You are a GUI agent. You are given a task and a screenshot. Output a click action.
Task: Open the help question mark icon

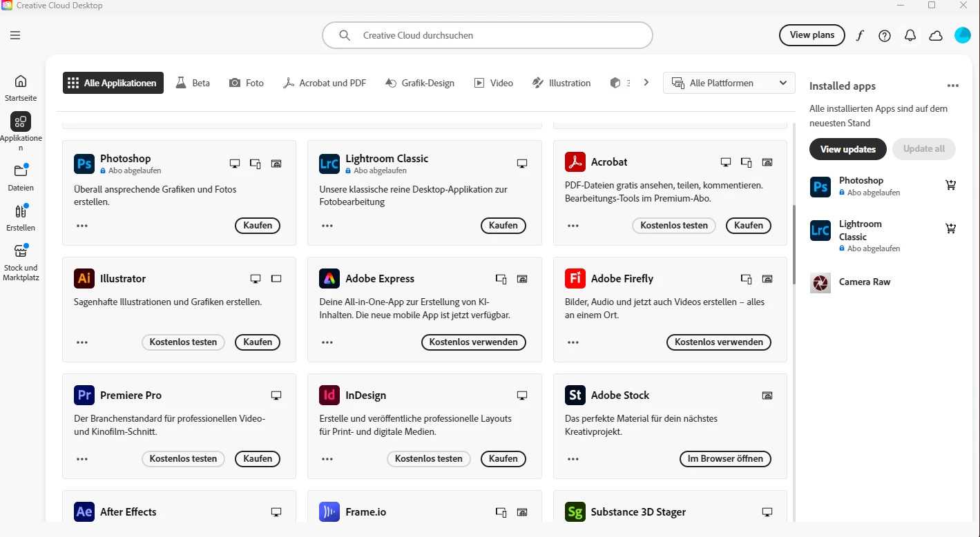click(x=885, y=36)
